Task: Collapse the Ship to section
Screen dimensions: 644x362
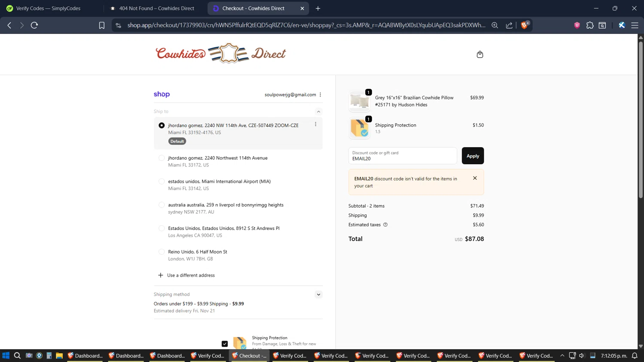Action: [319, 112]
